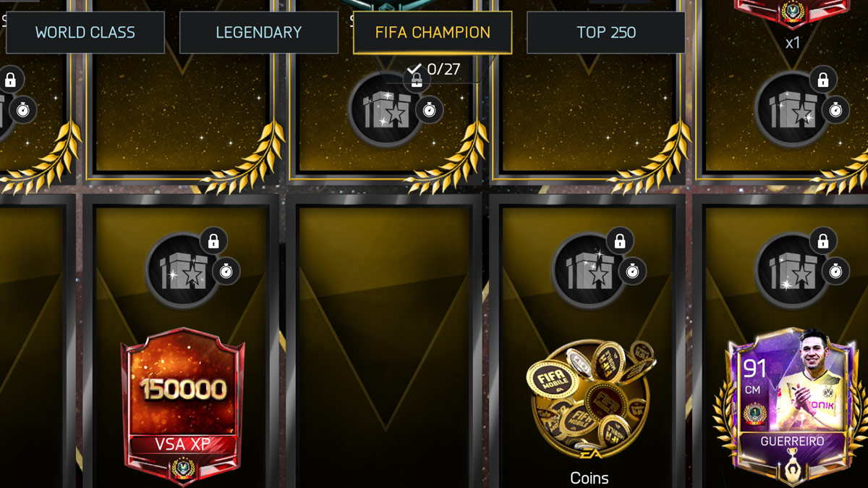Switch to the WORLD CLASS tab
Viewport: 868px width, 488px height.
[x=85, y=33]
